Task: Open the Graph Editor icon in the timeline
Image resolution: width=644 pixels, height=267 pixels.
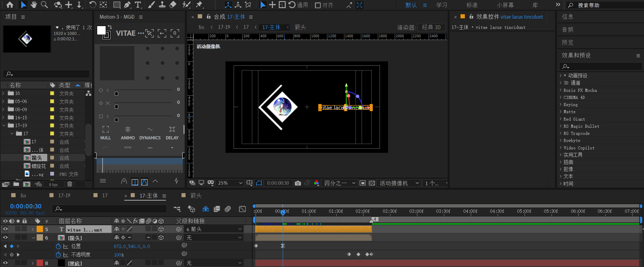Action: click(x=242, y=209)
